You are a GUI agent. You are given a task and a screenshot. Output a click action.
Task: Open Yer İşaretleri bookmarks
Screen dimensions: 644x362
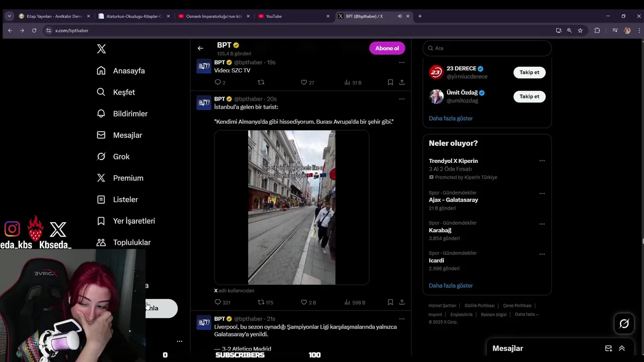tap(126, 221)
